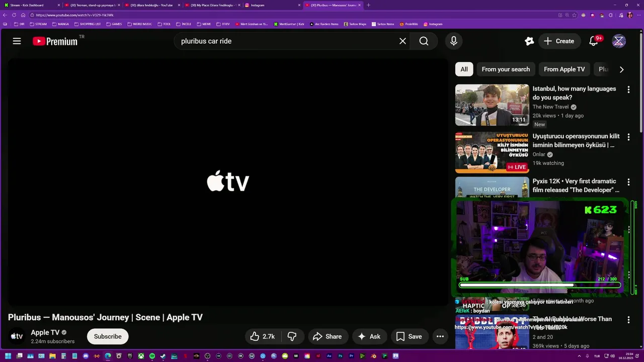Save the video to a playlist
This screenshot has height=362, width=644.
410,336
